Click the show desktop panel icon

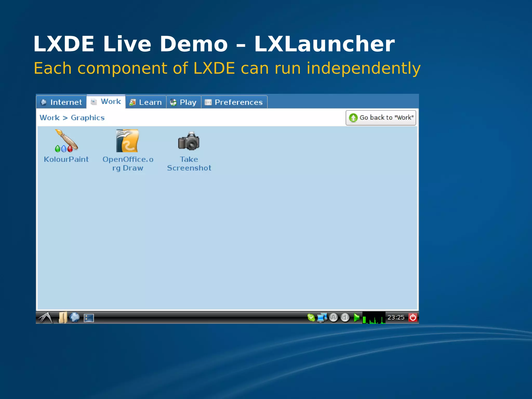pyautogui.click(x=89, y=318)
